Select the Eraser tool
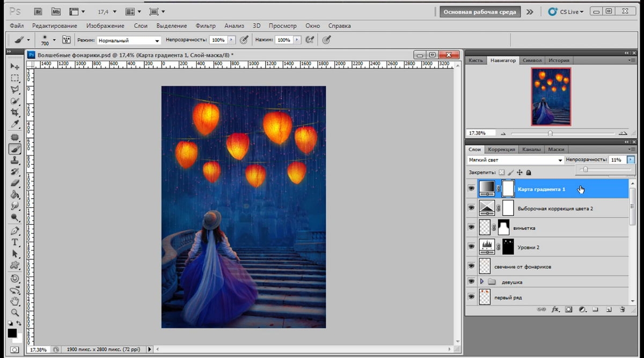Screen dimensions: 644x358 click(15, 184)
